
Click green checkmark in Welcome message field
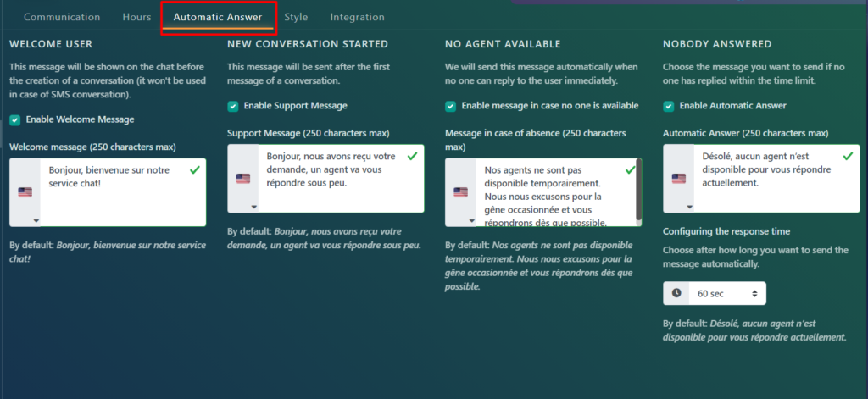pos(195,170)
